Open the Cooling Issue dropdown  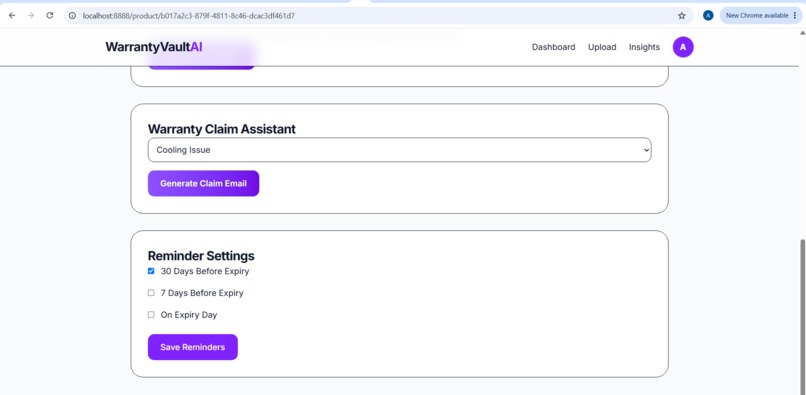[399, 150]
